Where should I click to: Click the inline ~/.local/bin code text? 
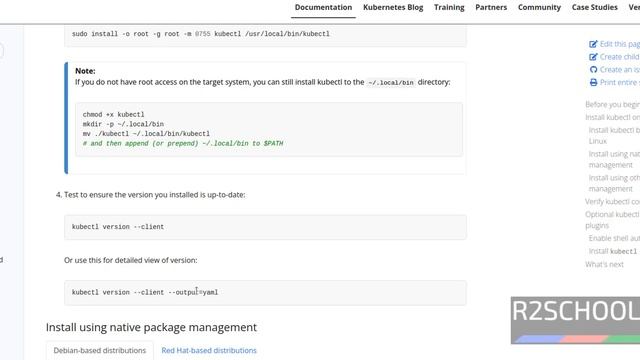coord(391,82)
